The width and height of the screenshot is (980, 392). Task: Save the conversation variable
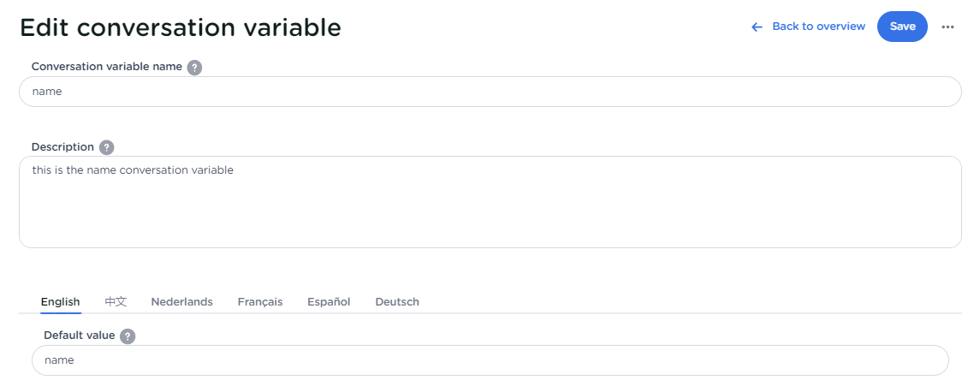pyautogui.click(x=902, y=27)
